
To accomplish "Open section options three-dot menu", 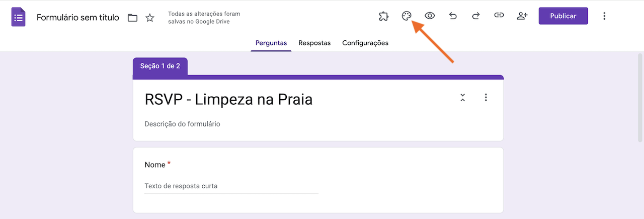I will click(x=486, y=98).
